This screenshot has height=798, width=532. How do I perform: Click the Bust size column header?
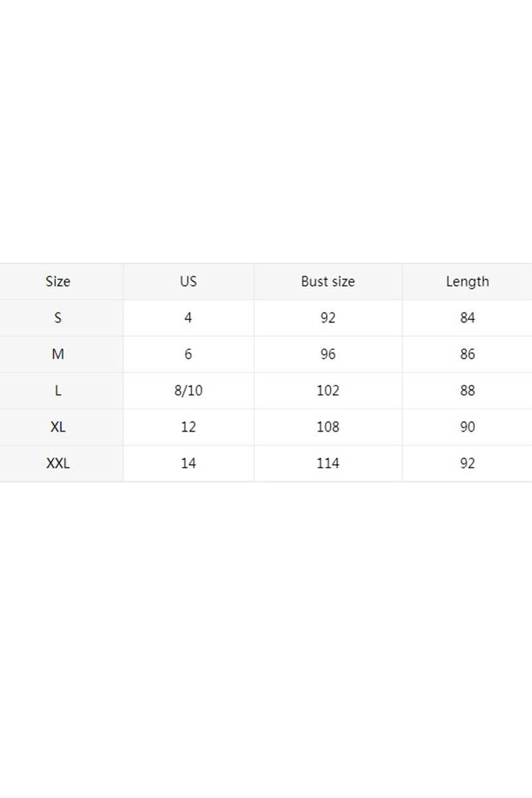click(328, 281)
